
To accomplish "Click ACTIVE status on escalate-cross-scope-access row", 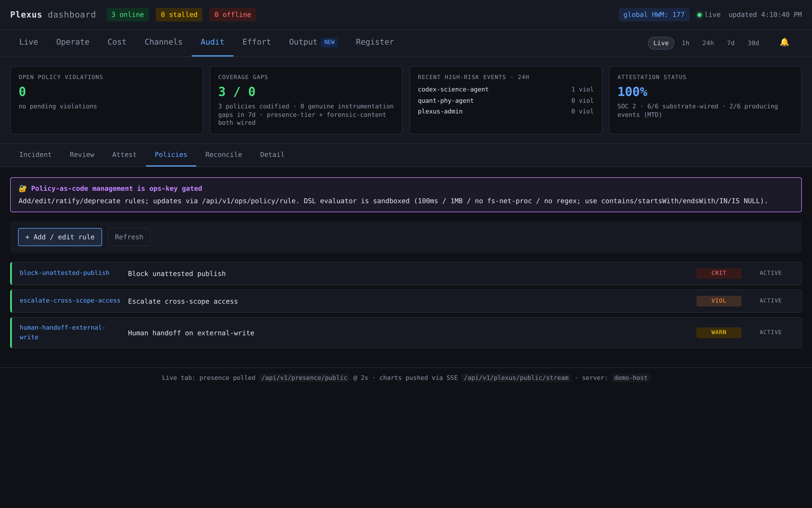I will [x=770, y=301].
